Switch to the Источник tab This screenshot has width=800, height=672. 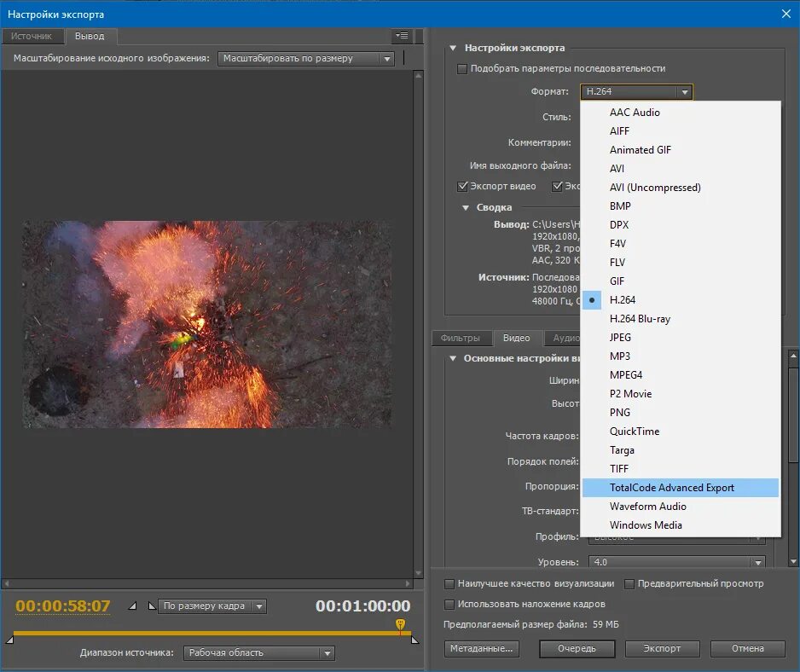tap(32, 36)
